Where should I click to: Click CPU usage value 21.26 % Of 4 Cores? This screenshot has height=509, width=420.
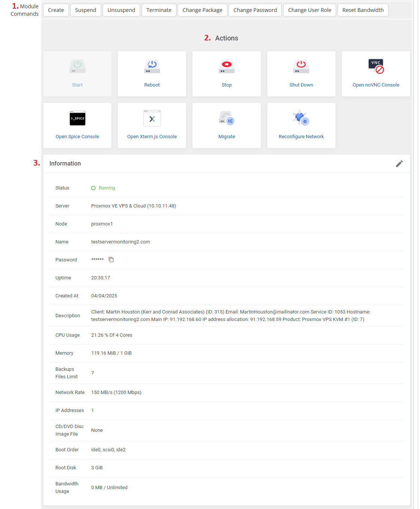pyautogui.click(x=112, y=335)
